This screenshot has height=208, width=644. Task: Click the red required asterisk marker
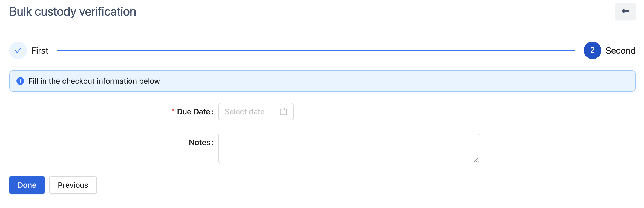tap(173, 111)
